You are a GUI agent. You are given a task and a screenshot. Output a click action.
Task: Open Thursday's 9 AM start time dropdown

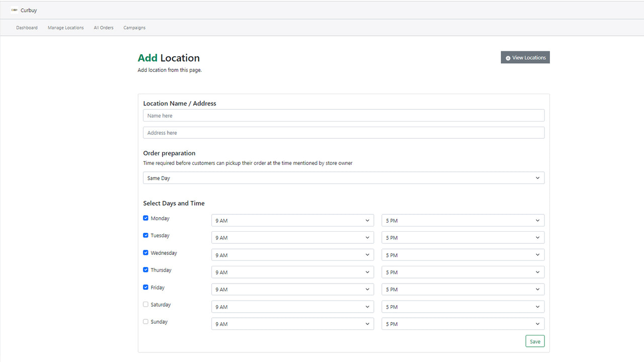(x=293, y=273)
